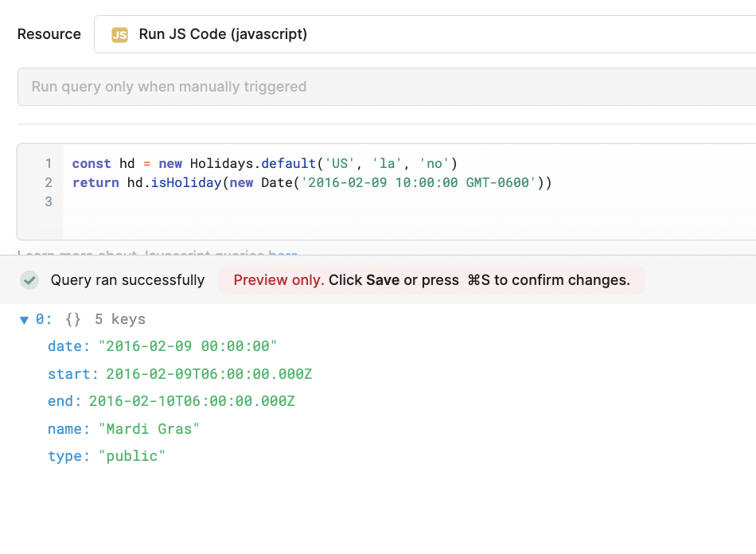Click the "Mardi Gras" value
Viewport: 756px width, 554px height.
click(x=149, y=429)
